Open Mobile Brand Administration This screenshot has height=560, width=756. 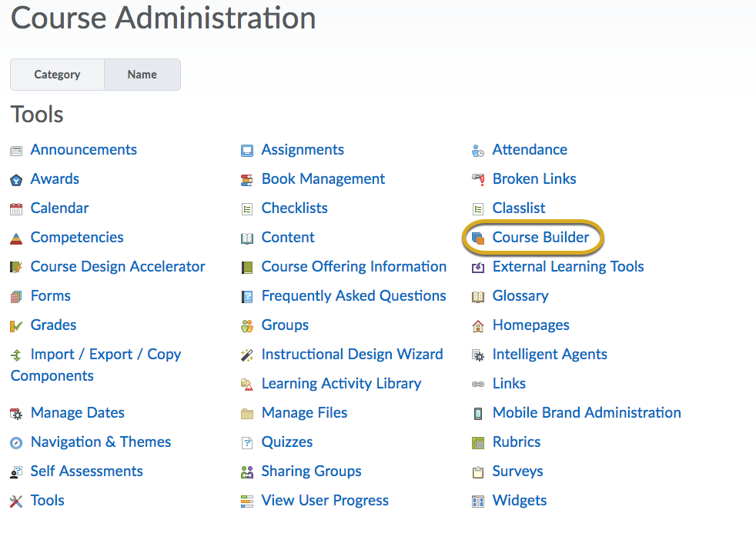tap(587, 412)
